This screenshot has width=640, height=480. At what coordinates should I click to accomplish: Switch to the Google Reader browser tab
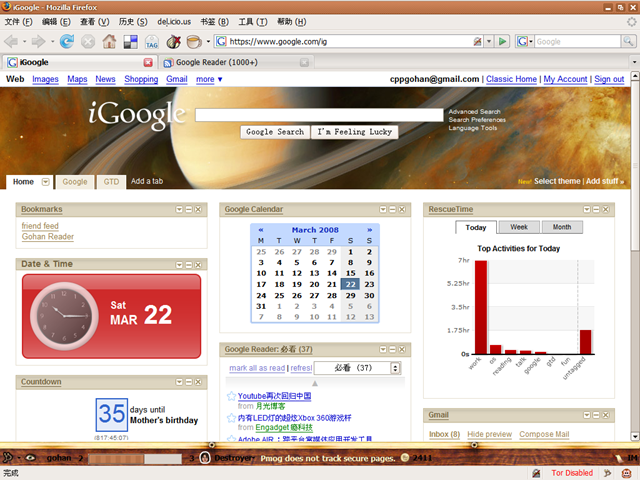click(236, 62)
